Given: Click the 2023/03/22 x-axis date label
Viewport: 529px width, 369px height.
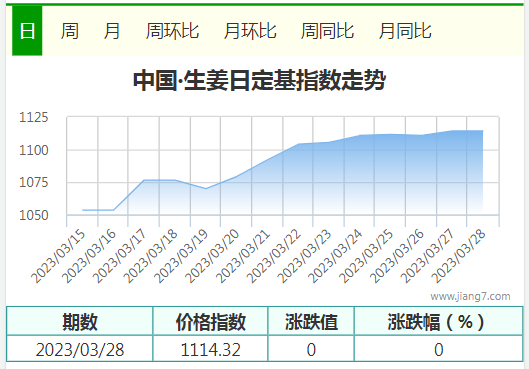Looking at the screenshot, I should 274,256.
